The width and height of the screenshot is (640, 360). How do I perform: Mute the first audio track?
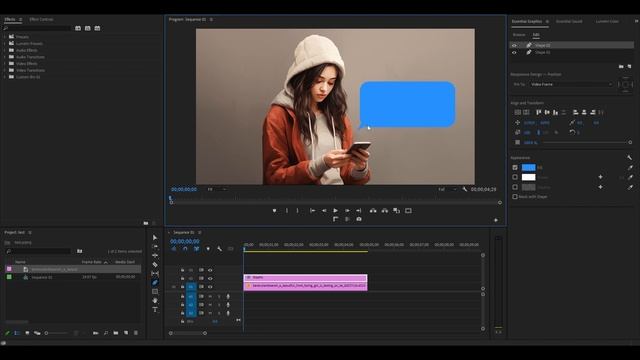(210, 296)
